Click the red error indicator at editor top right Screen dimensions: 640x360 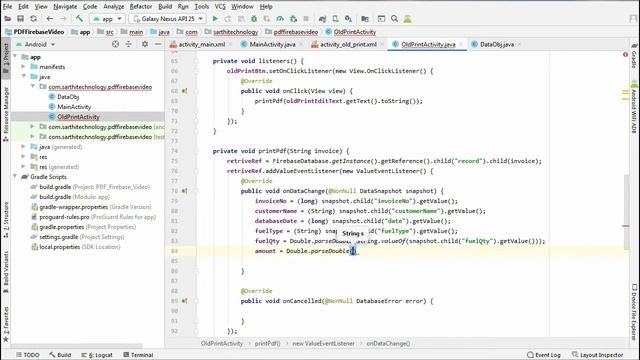pos(625,54)
